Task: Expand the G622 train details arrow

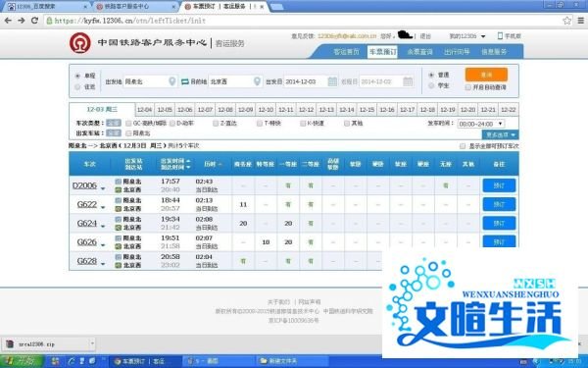Action: coord(103,208)
